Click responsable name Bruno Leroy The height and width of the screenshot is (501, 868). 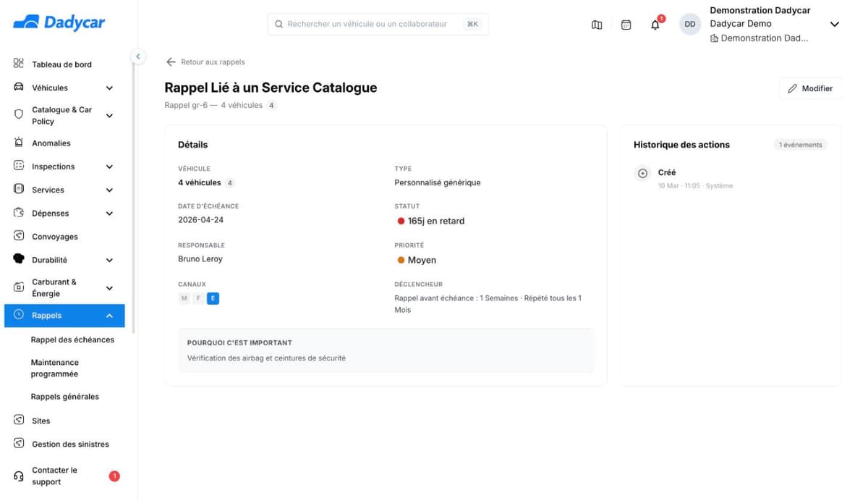click(x=200, y=259)
